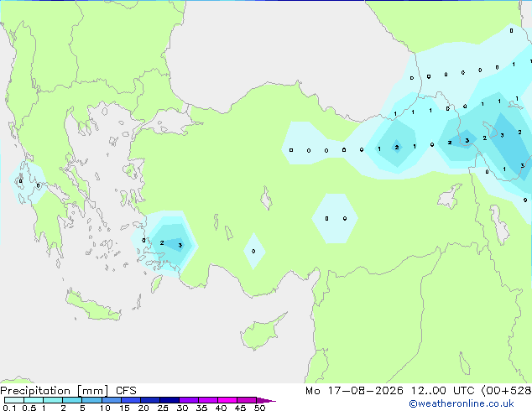Click the weatheronline.co.uk copyright link
The width and height of the screenshot is (532, 411).
pyautogui.click(x=462, y=403)
